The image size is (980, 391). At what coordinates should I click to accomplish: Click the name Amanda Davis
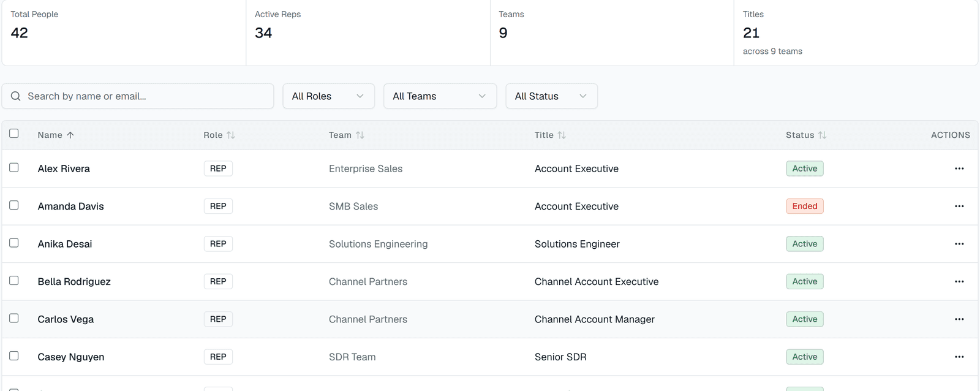point(71,207)
